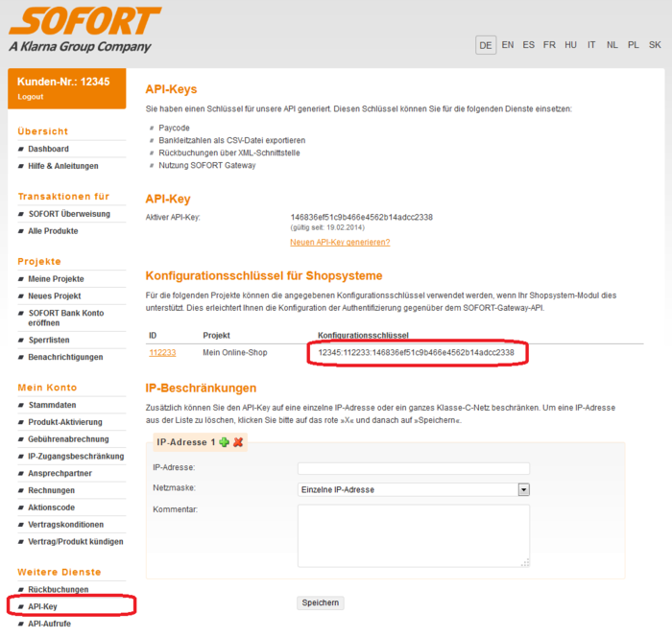Open Produkt-Aktivierung
The image size is (672, 637).
(65, 422)
